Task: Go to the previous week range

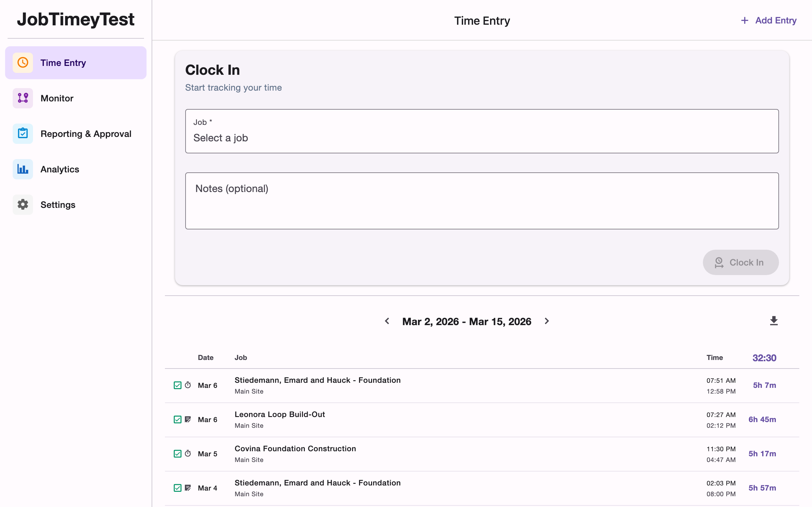Action: pos(387,321)
